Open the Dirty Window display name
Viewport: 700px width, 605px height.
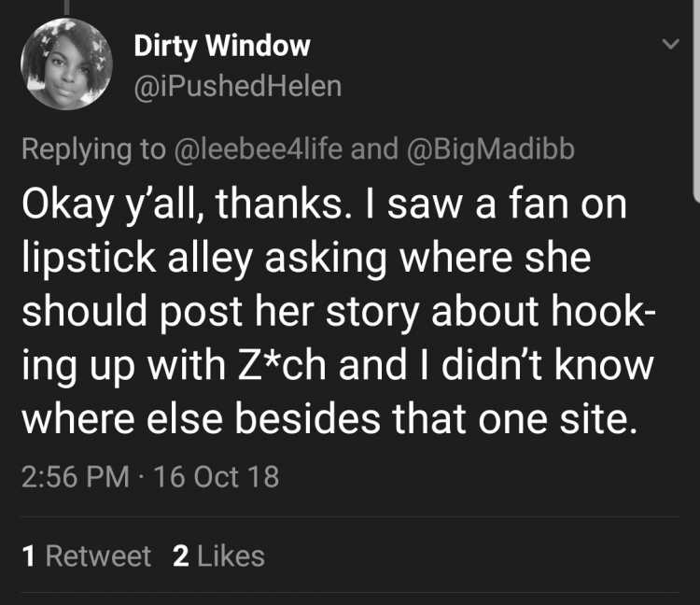[x=222, y=47]
